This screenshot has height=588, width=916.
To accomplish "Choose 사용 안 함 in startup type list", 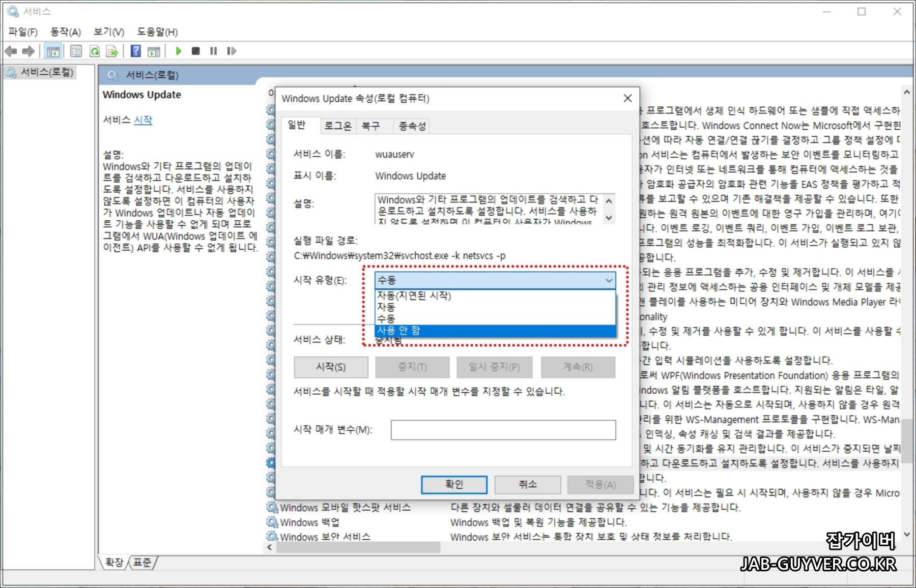I will click(495, 331).
